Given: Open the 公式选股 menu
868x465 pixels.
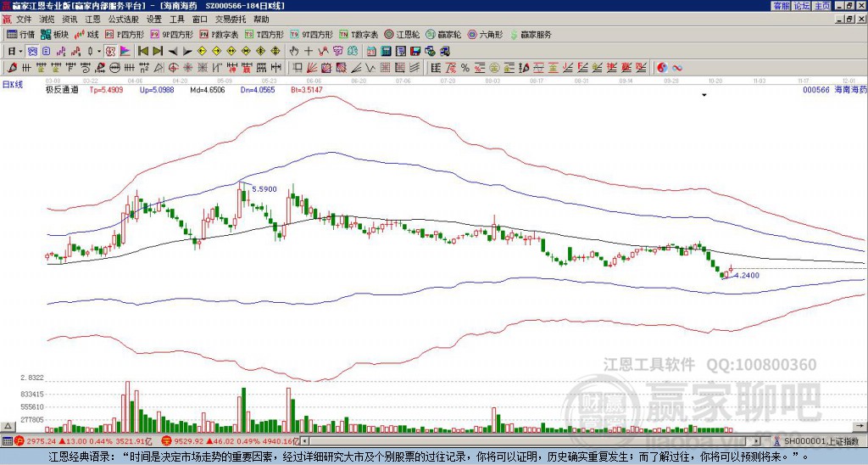Looking at the screenshot, I should 124,20.
